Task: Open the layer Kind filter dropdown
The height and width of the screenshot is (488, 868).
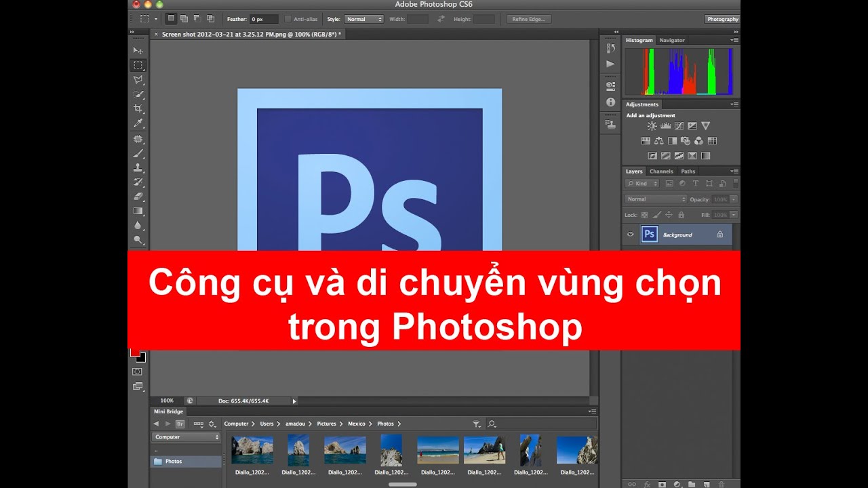Action: (x=642, y=184)
